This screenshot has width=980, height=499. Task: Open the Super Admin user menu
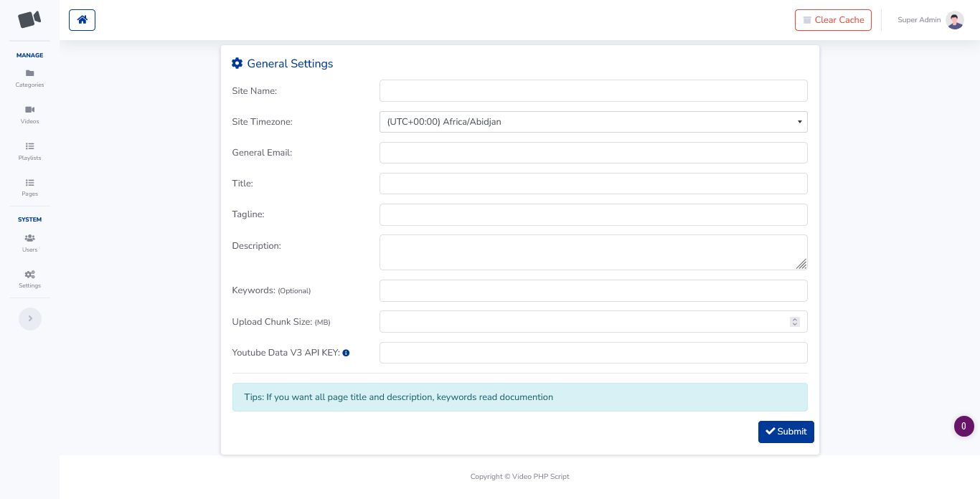(930, 20)
